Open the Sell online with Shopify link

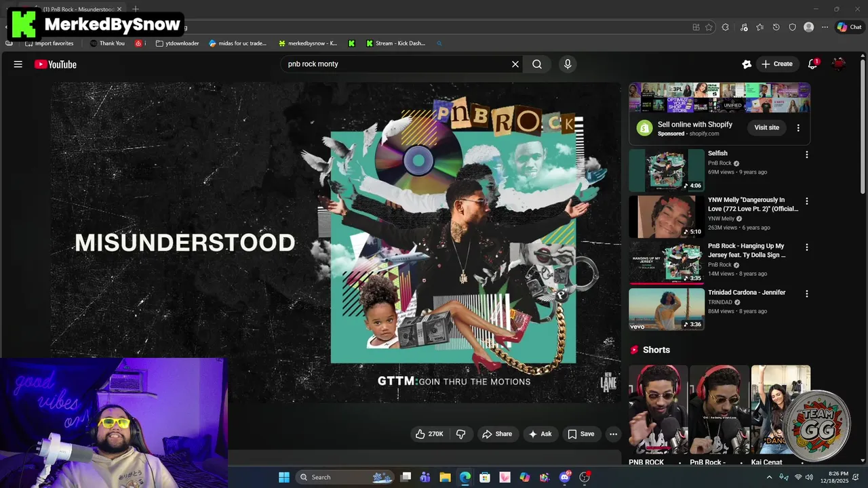coord(695,125)
